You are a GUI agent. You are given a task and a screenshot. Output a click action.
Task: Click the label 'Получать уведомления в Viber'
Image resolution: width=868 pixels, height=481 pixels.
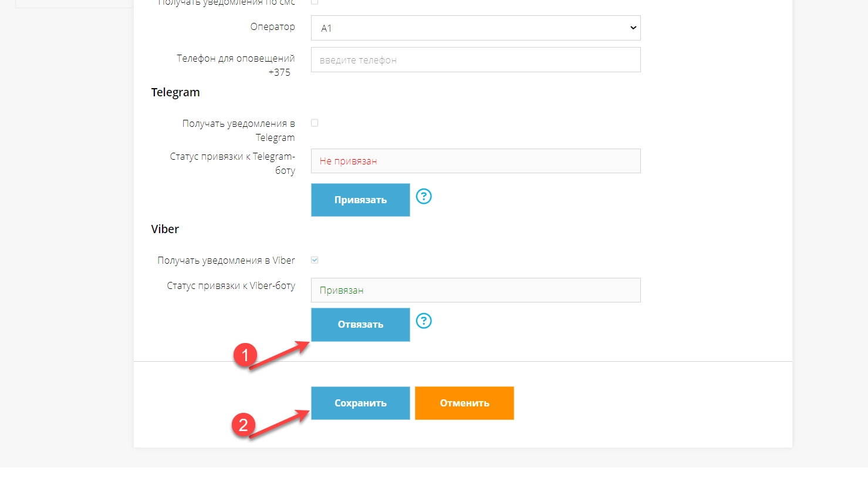(x=226, y=260)
